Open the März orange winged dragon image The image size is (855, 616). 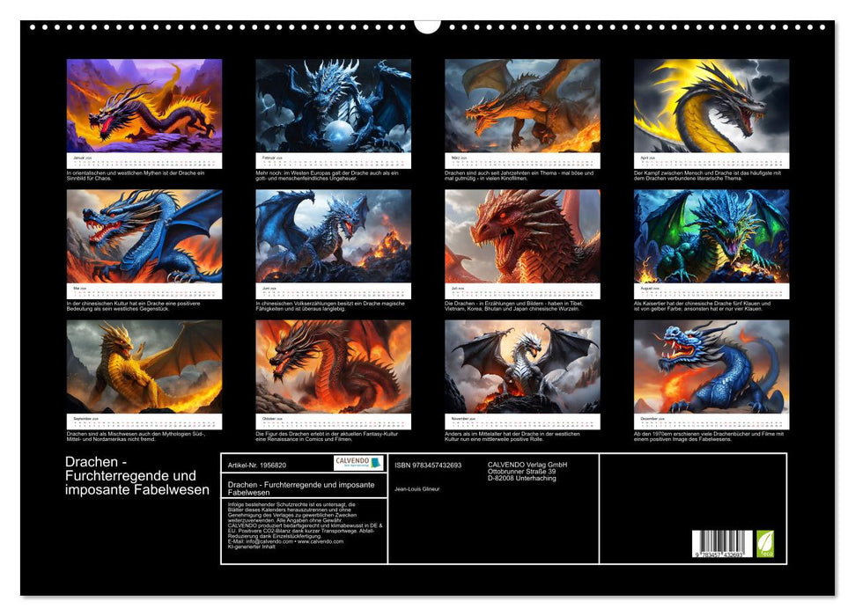(x=522, y=106)
